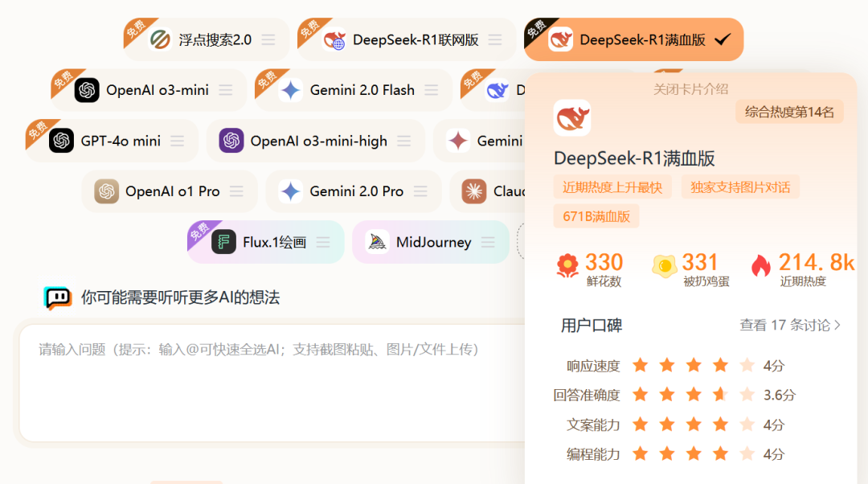Open the Gemini 2.0 Flash handle menu
The image size is (868, 484).
pos(432,90)
